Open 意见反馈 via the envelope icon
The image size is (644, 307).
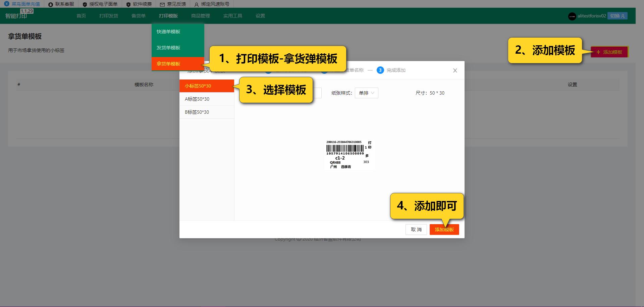(x=162, y=4)
